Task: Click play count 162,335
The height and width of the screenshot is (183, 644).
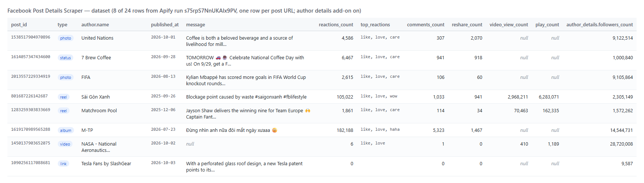Action: point(551,111)
